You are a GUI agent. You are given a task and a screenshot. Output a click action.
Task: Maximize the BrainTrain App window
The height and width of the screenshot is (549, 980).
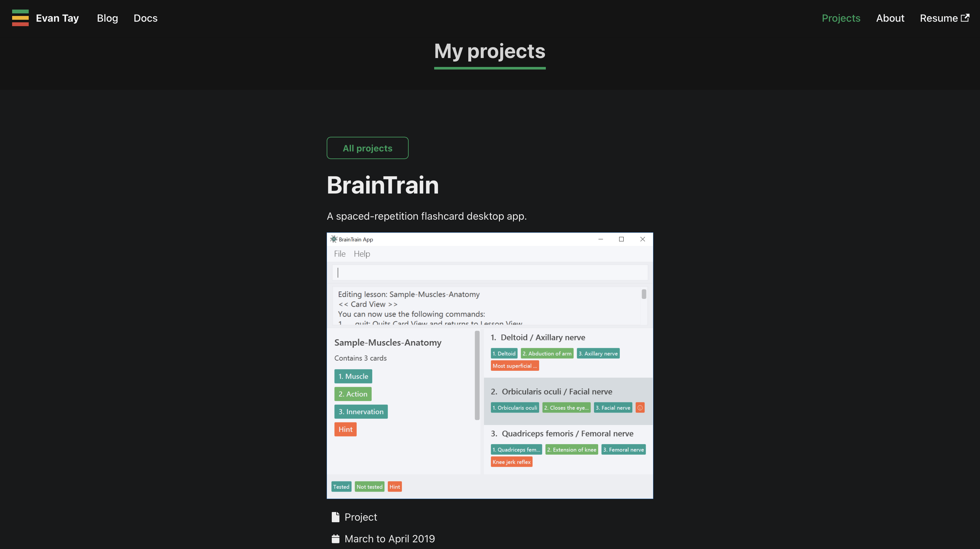click(621, 239)
